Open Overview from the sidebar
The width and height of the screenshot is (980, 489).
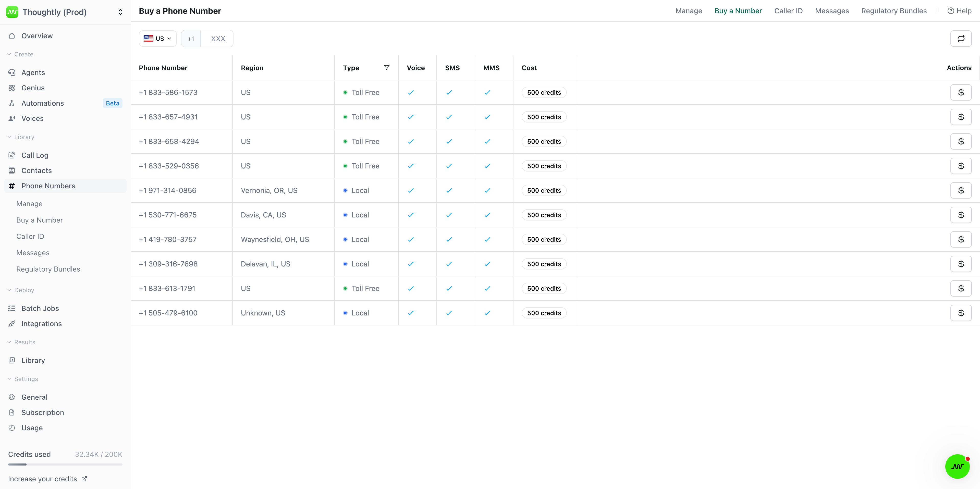coord(65,36)
